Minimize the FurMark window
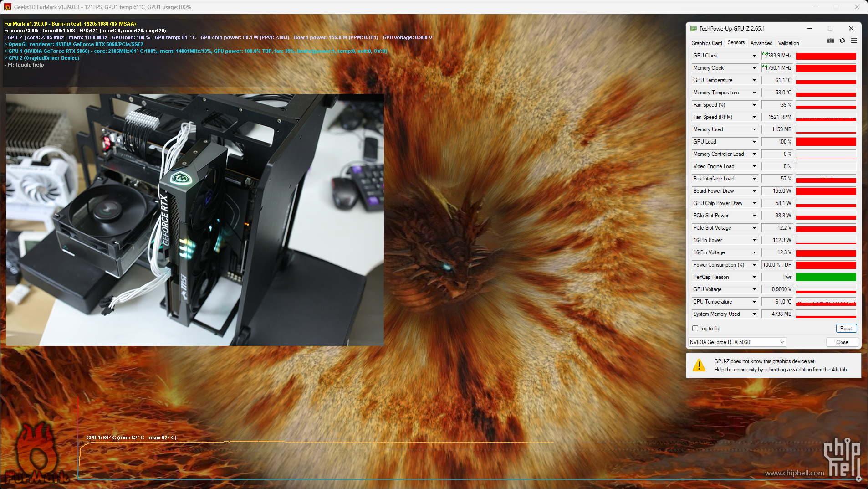Screen dimensions: 868x489 click(816, 7)
